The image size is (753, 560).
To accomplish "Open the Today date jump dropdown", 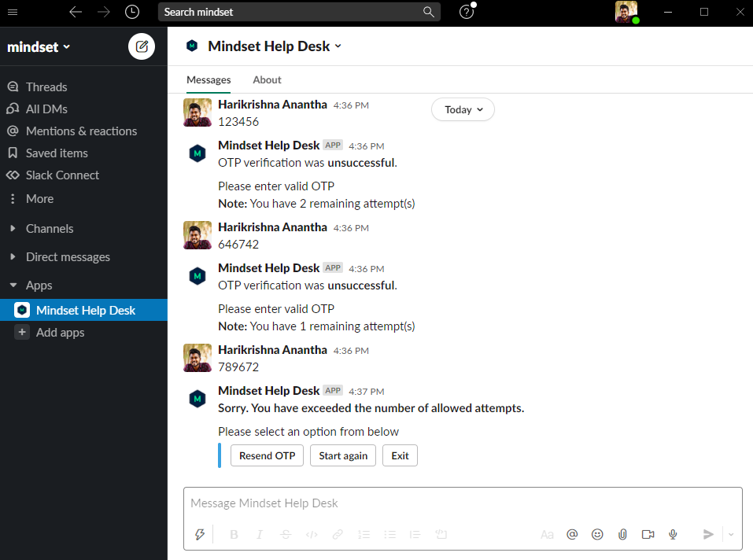I will (463, 109).
